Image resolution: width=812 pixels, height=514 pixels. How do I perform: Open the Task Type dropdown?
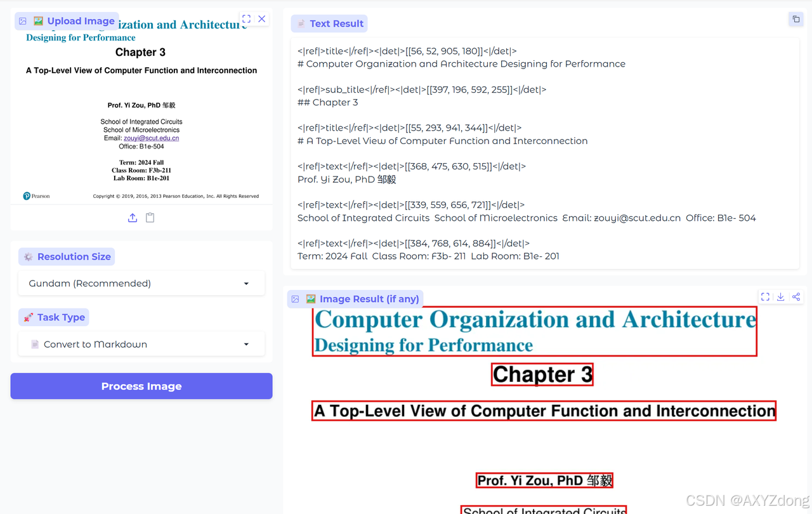[x=141, y=345]
